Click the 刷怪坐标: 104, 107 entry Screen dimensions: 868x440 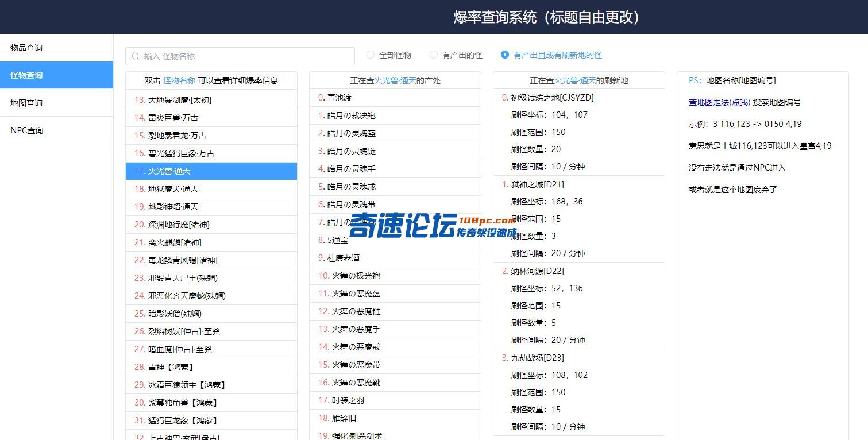click(x=549, y=115)
